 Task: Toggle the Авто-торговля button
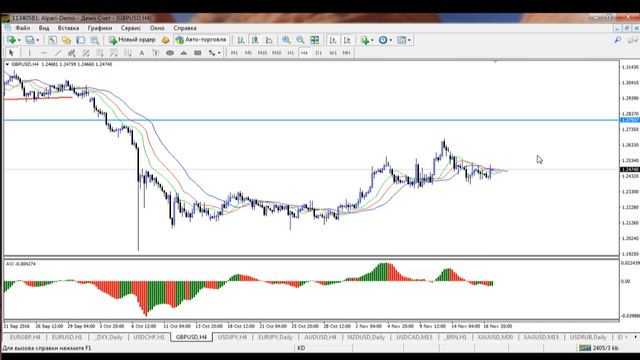[x=201, y=40]
